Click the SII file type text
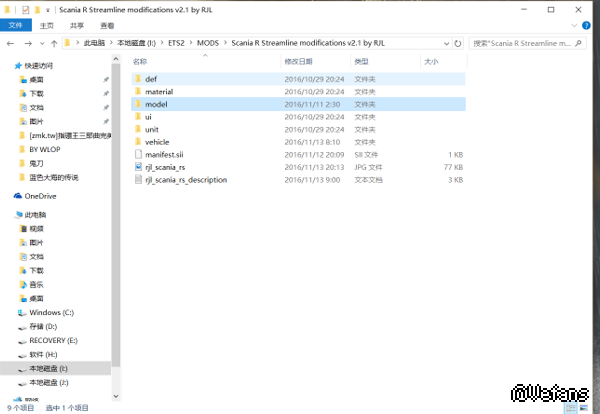 (366, 155)
